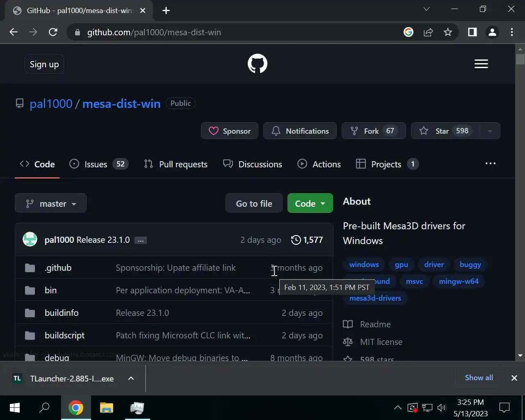Open Windows Start menu
Screen dimensions: 525x420
click(15, 408)
